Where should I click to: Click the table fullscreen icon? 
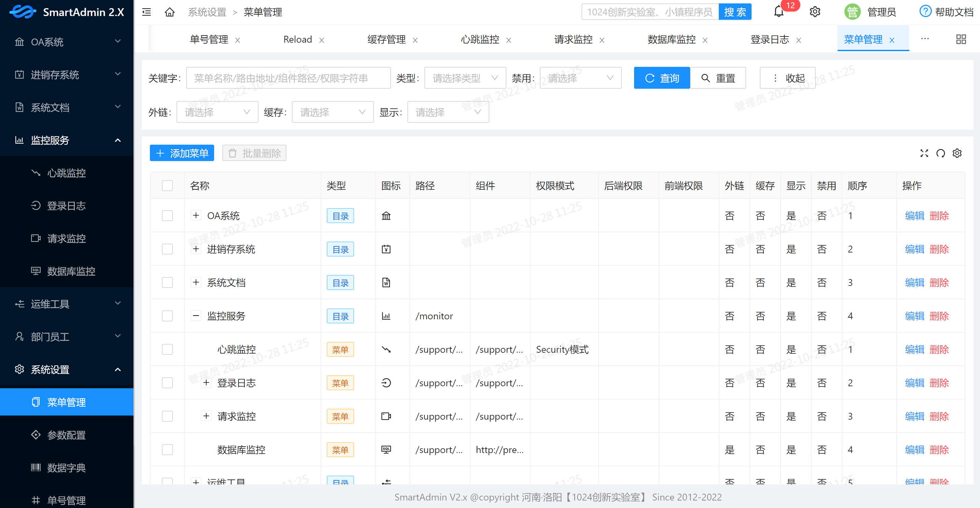tap(924, 153)
